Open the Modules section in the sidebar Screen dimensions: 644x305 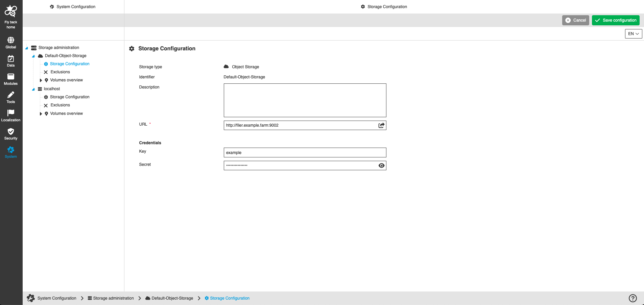coord(10,78)
